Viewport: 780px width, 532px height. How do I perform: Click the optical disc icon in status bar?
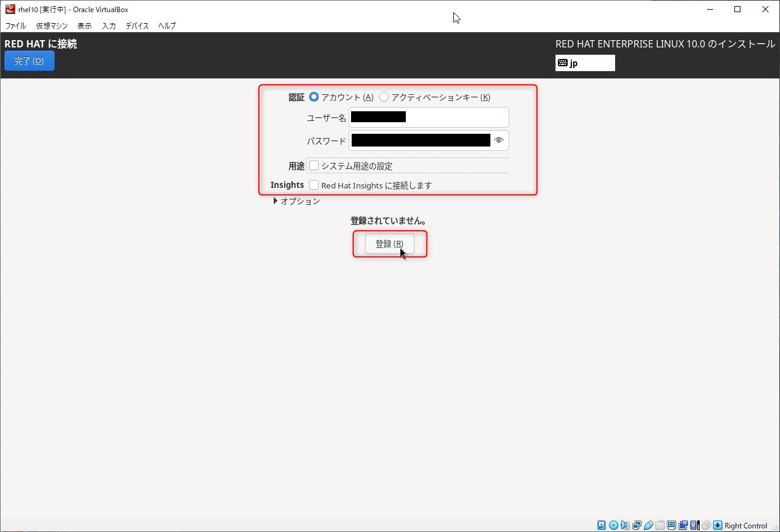pyautogui.click(x=613, y=525)
